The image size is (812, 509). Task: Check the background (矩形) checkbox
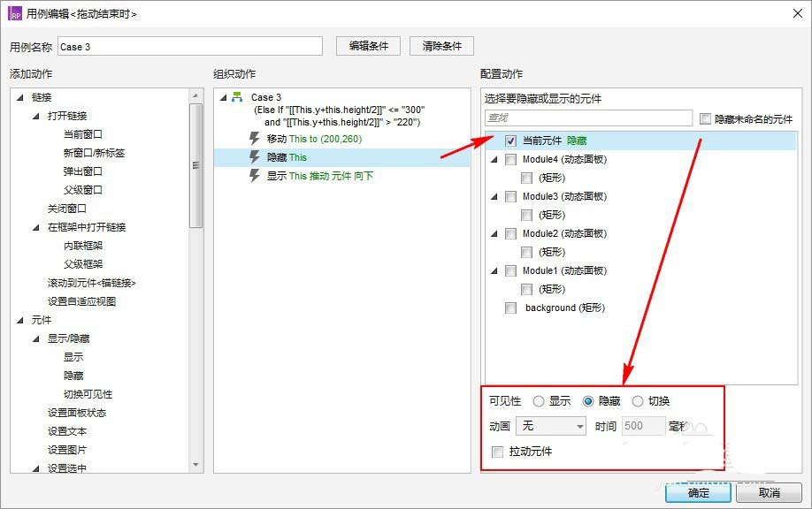[x=510, y=308]
